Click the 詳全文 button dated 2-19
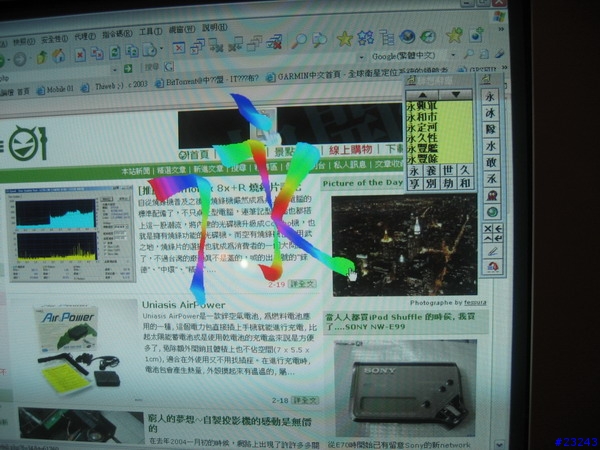Screen dimensions: 600x450 302,284
